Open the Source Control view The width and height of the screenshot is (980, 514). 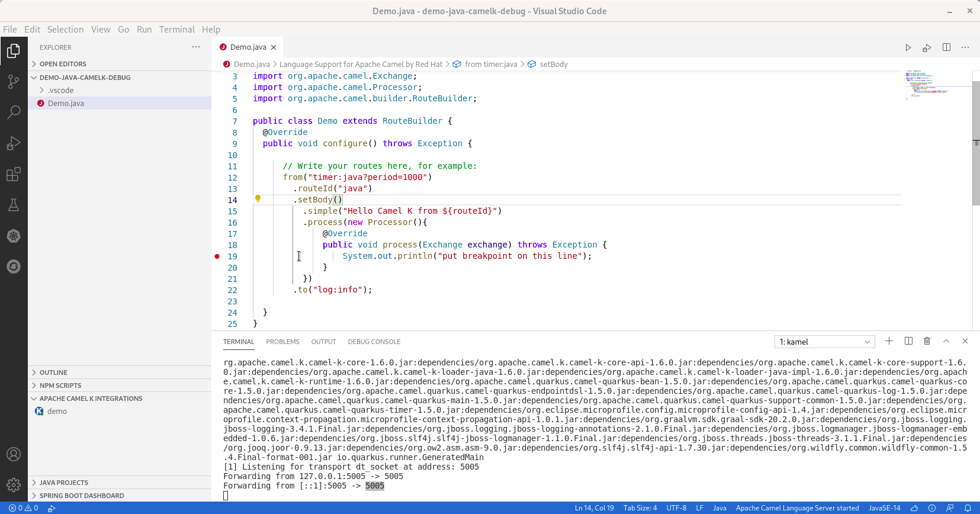point(14,82)
